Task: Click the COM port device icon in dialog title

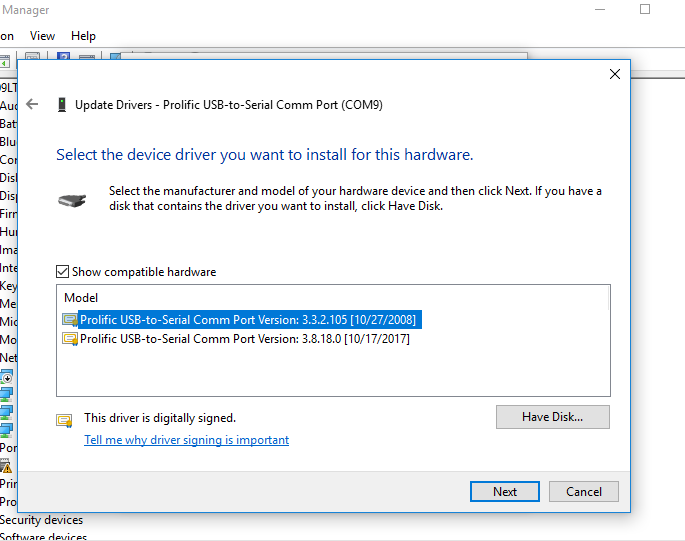Action: coord(62,105)
